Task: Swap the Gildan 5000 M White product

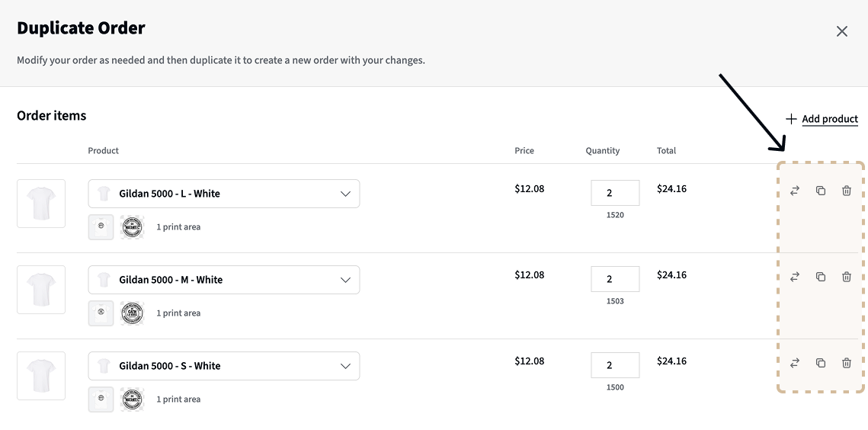Action: [795, 277]
